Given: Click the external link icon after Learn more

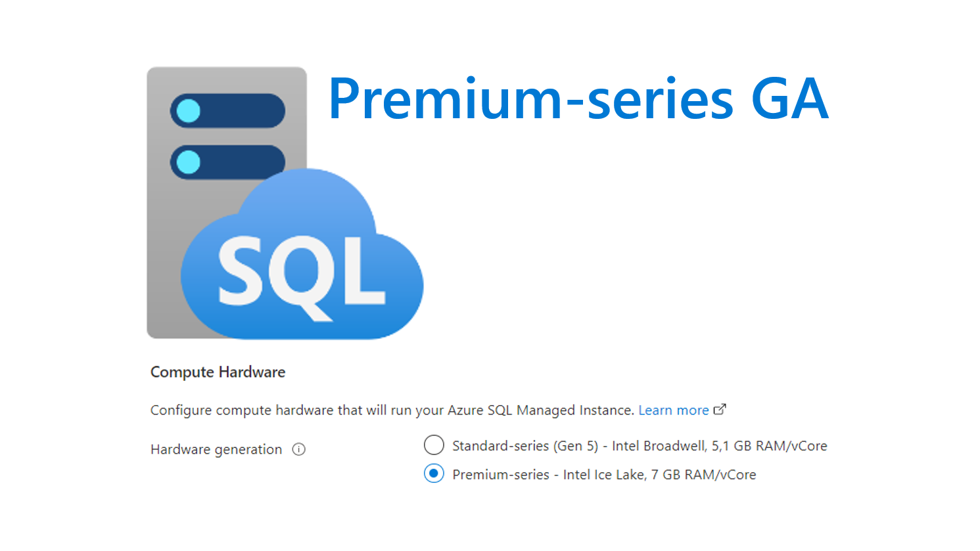Looking at the screenshot, I should point(720,409).
